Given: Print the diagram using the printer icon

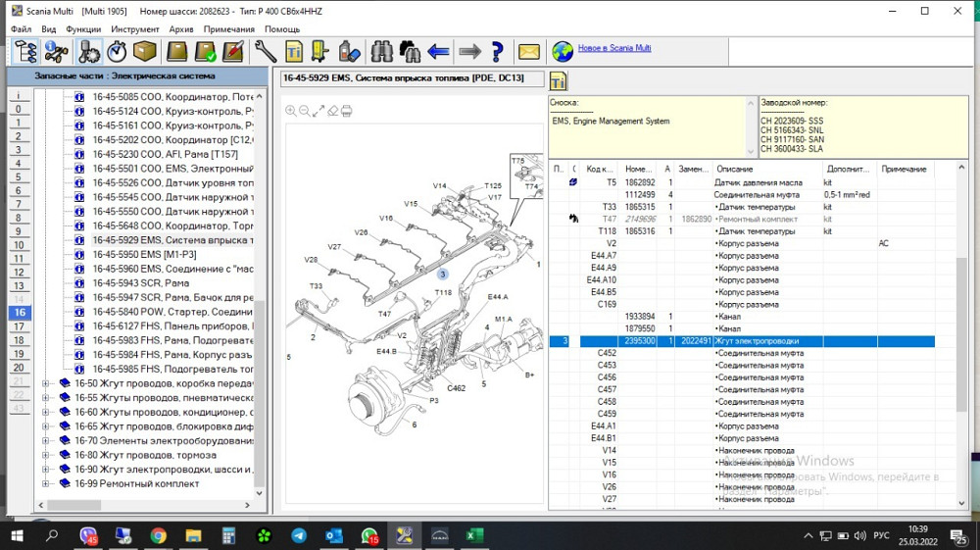Looking at the screenshot, I should pyautogui.click(x=346, y=112).
